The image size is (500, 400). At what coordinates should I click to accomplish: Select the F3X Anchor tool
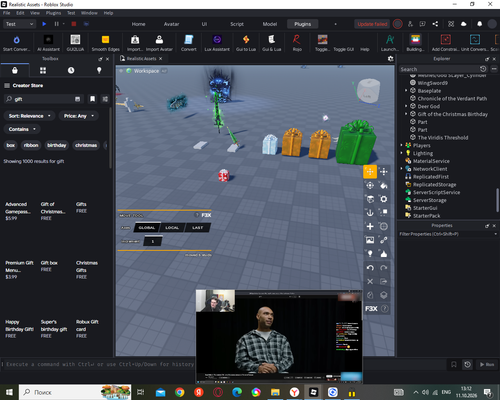click(370, 213)
